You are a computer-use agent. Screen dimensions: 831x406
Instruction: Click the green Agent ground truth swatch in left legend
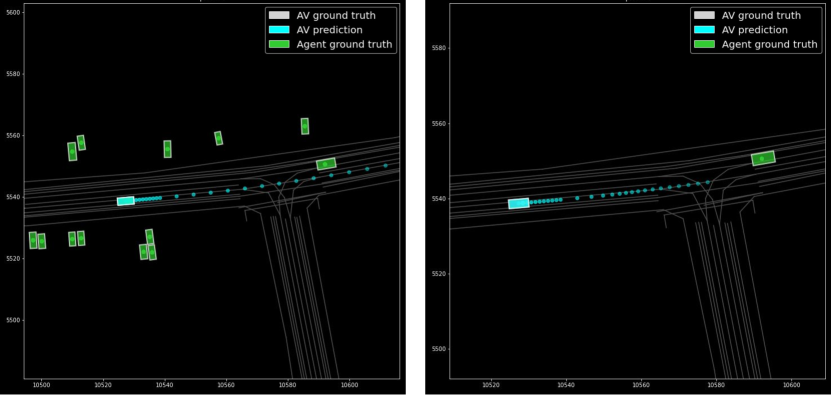click(x=279, y=44)
